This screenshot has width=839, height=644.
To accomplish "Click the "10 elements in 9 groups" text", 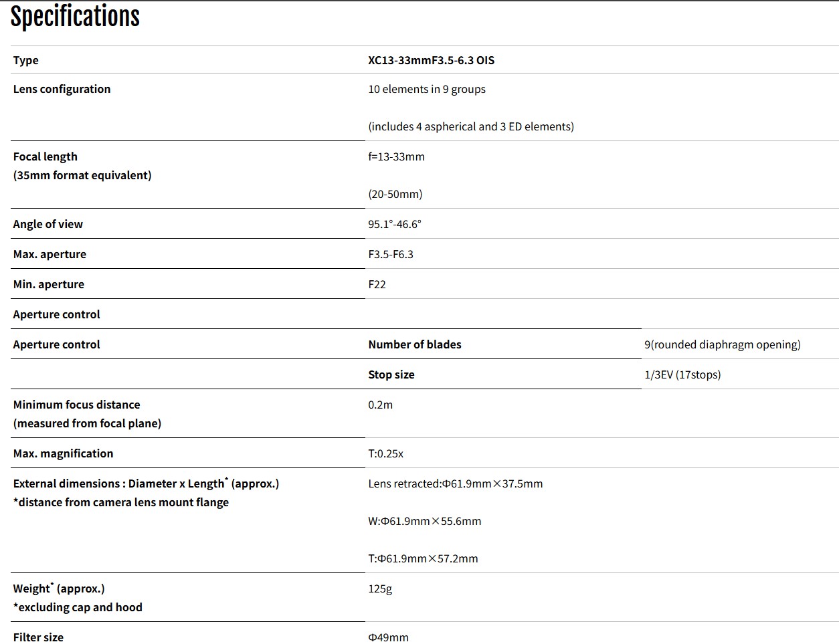I will click(426, 89).
